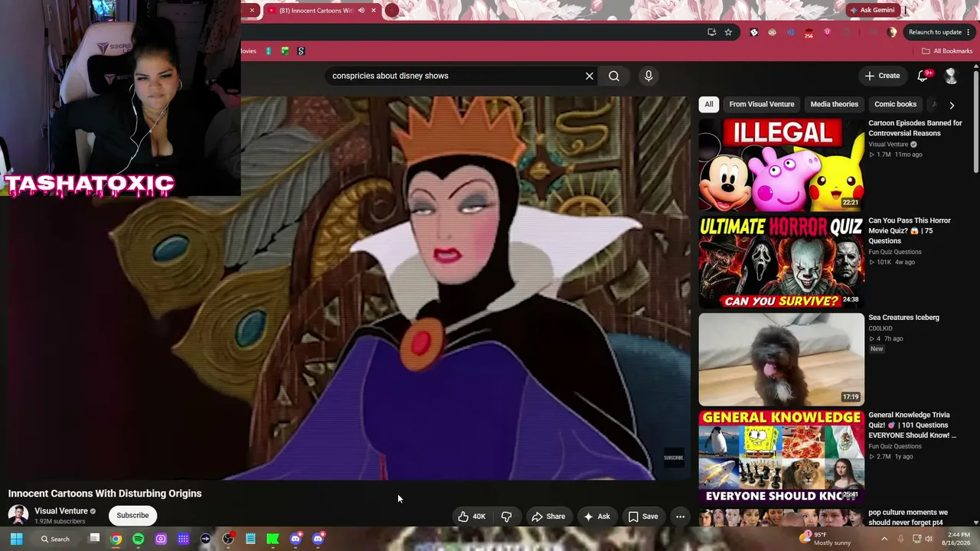Show hidden system tray icons
Image resolution: width=980 pixels, height=551 pixels.
point(884,539)
